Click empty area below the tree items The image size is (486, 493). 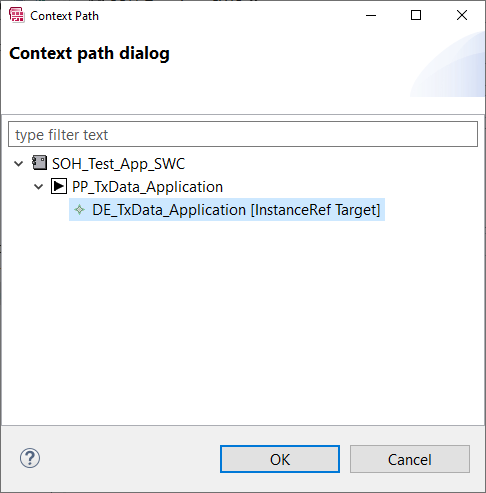point(243,320)
